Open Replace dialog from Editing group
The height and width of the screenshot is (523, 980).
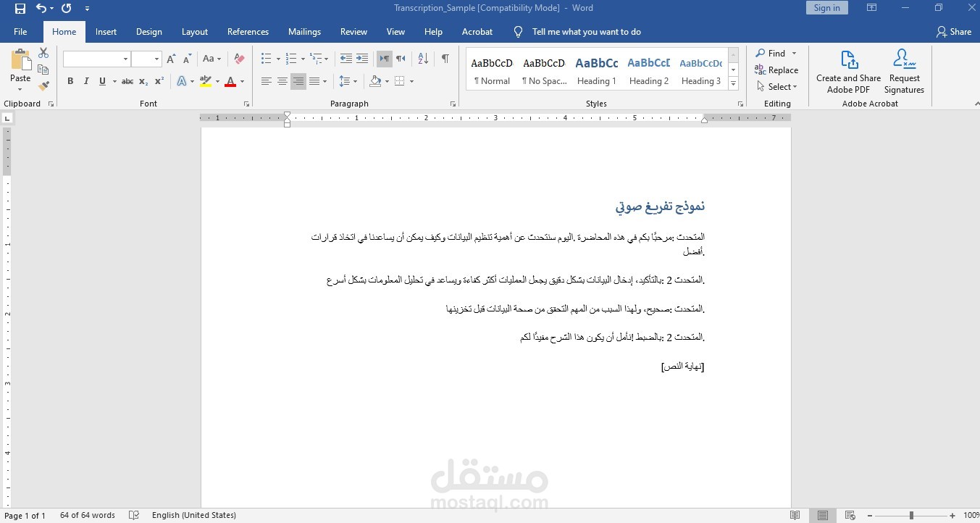tap(776, 70)
